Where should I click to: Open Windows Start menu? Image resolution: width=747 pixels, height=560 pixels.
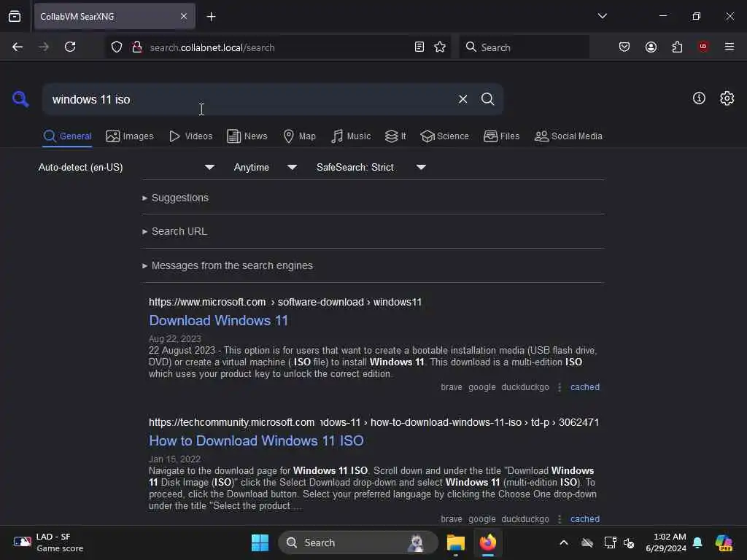point(260,542)
